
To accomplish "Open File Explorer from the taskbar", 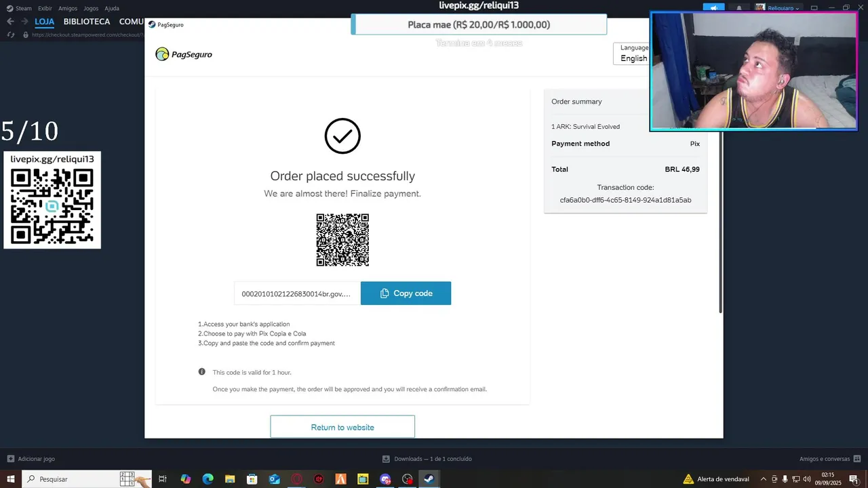I will [x=230, y=479].
